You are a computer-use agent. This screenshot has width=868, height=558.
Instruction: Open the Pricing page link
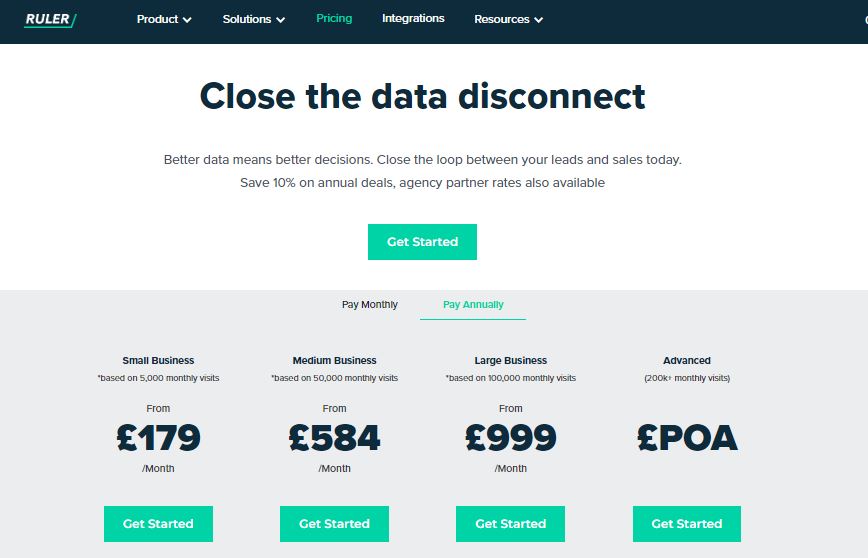[x=334, y=19]
